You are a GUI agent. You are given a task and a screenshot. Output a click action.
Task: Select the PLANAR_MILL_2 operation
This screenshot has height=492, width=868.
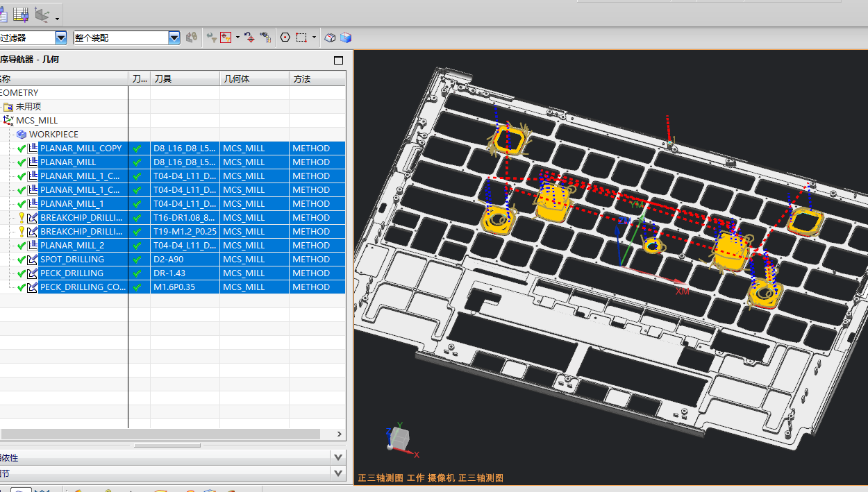coord(72,246)
